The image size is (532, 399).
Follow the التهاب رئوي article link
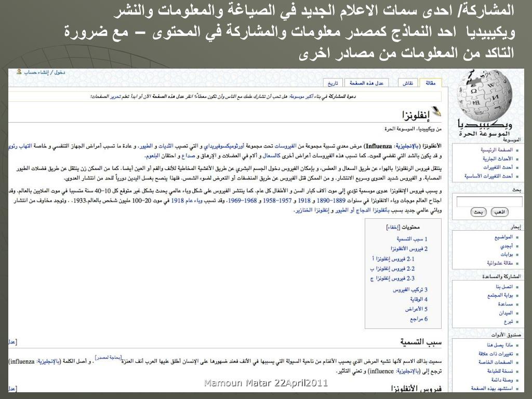click(x=20, y=146)
